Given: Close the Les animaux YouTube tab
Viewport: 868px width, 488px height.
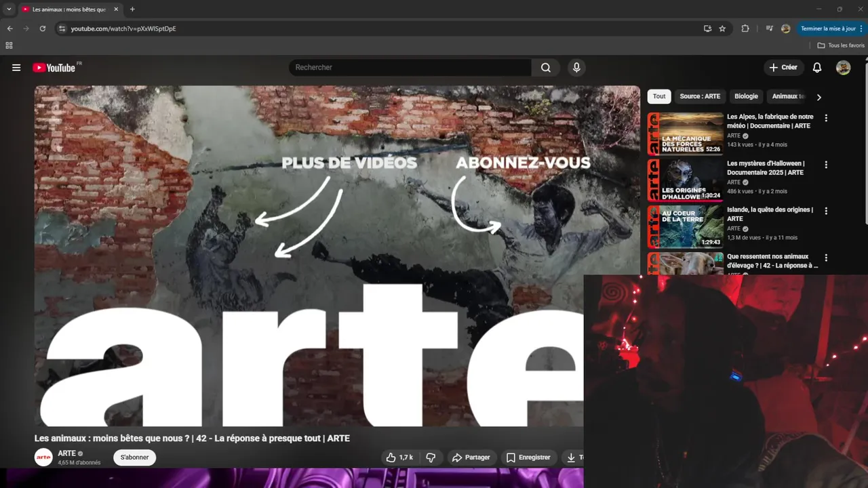Looking at the screenshot, I should [x=116, y=9].
